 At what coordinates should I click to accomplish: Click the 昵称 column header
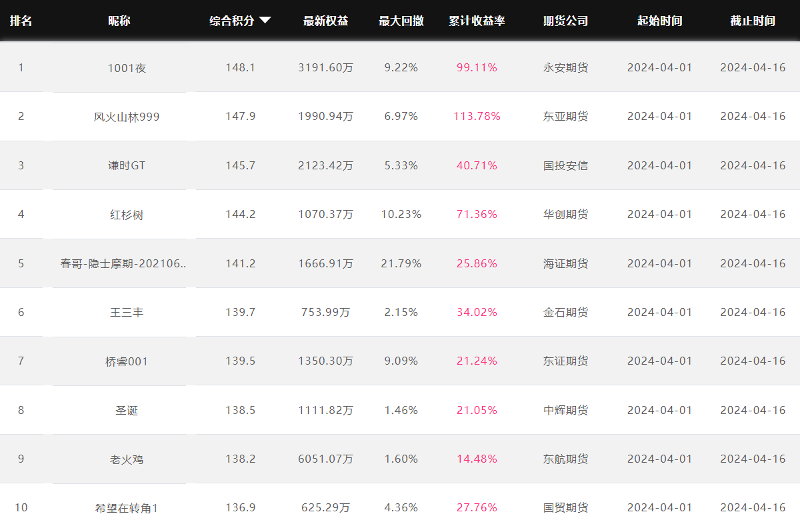[x=119, y=21]
